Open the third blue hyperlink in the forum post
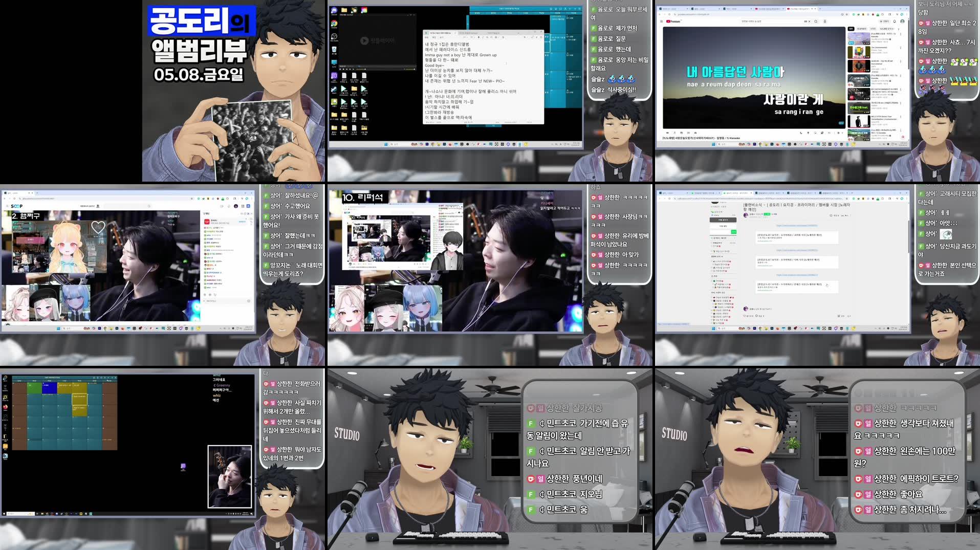980x550 pixels. point(797,275)
